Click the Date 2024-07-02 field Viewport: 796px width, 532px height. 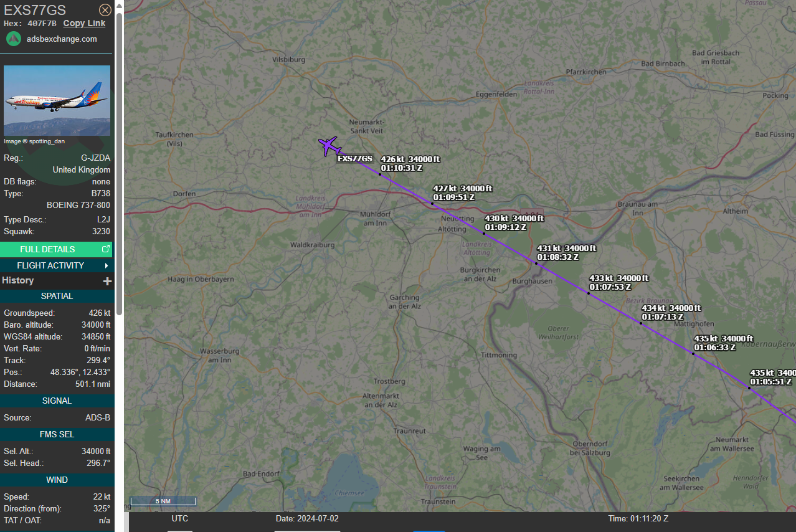click(x=307, y=518)
